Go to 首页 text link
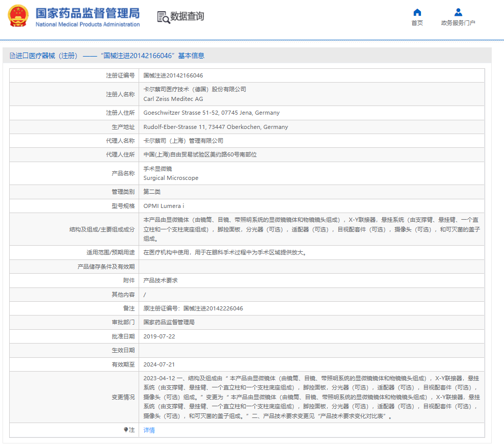Image resolution: width=504 pixels, height=446 pixels. pos(417,23)
